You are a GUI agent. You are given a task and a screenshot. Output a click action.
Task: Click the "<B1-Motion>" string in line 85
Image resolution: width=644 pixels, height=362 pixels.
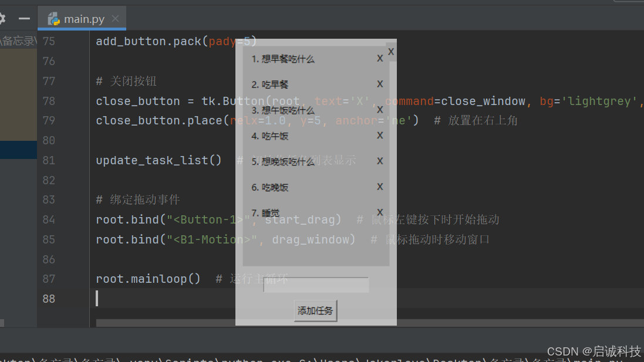click(211, 239)
